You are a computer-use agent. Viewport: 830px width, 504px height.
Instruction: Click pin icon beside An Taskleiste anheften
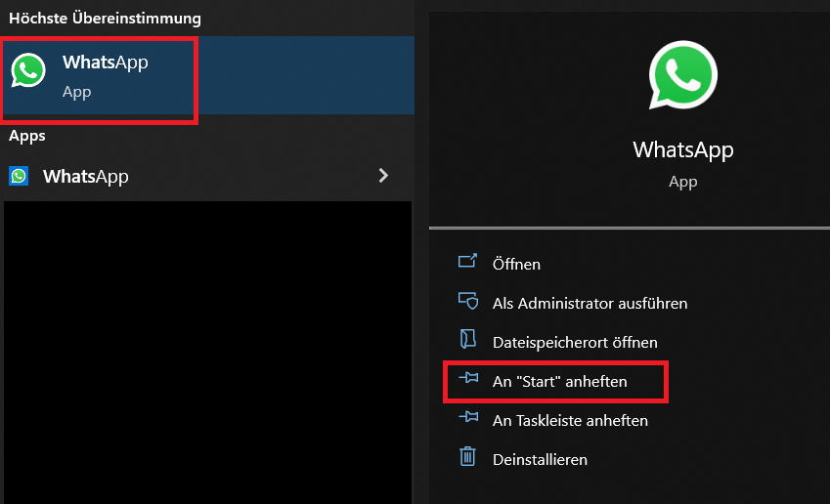click(x=468, y=417)
